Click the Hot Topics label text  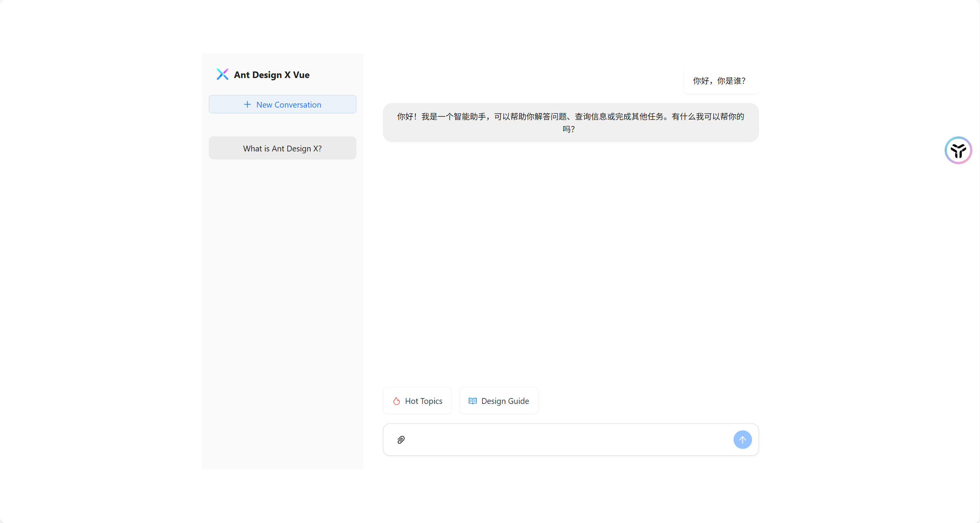pos(423,401)
